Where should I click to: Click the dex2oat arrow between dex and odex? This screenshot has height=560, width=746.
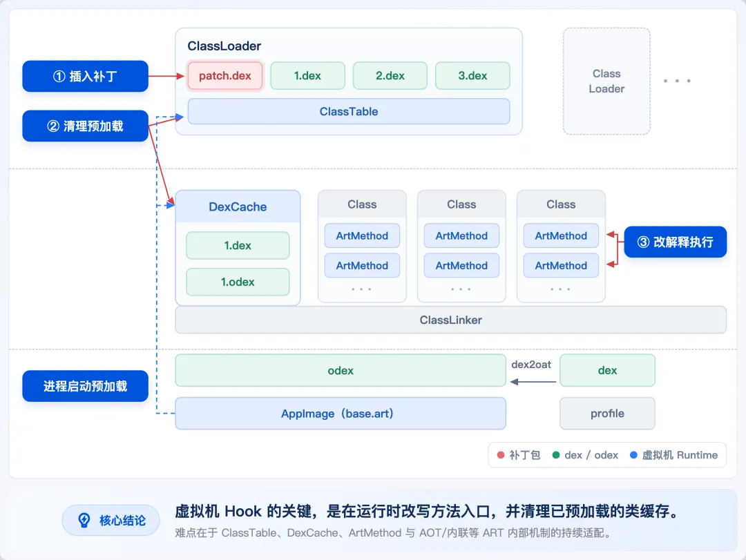[x=533, y=382]
